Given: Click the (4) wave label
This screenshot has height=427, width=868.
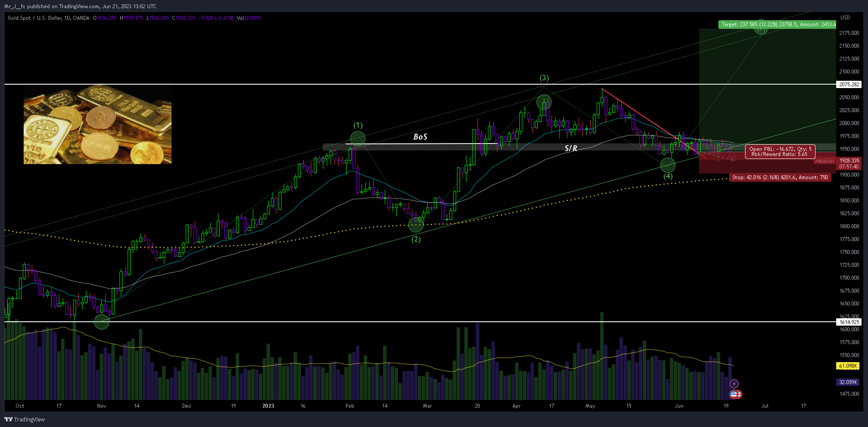Looking at the screenshot, I should tap(668, 176).
